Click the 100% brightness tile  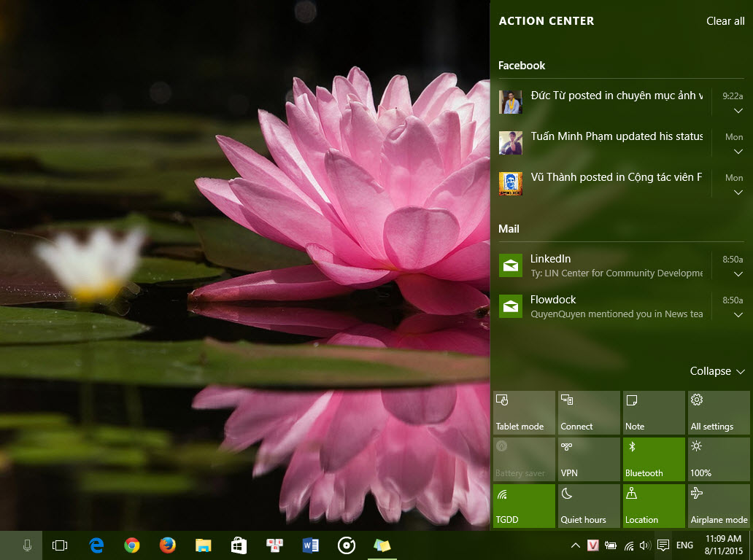(x=718, y=459)
